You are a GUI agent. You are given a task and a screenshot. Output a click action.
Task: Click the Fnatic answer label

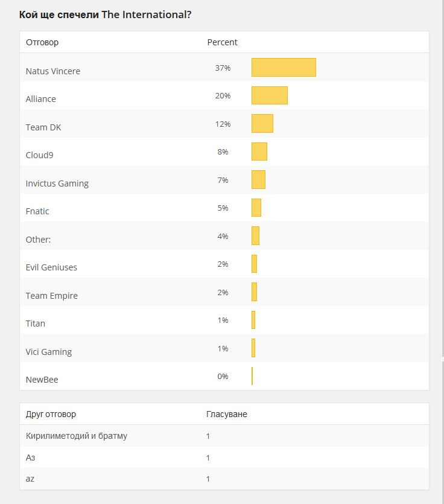37,211
